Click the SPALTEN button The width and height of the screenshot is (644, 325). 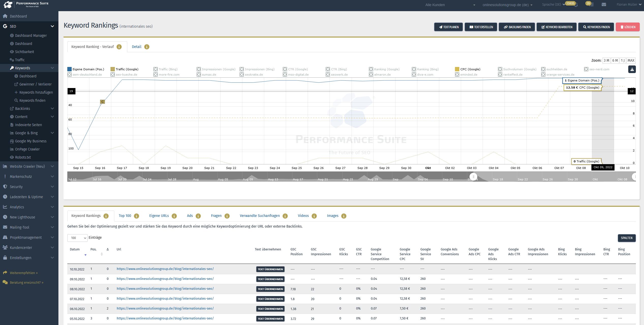coord(627,238)
